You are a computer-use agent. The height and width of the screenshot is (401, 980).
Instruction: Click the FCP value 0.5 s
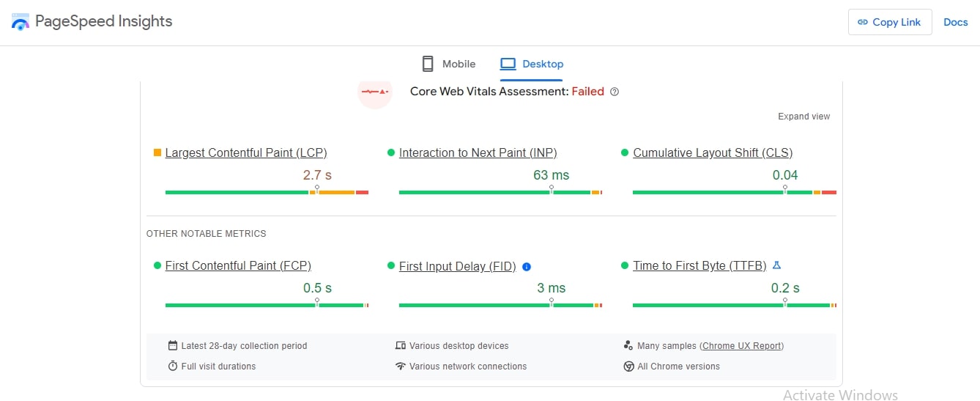[x=317, y=288]
